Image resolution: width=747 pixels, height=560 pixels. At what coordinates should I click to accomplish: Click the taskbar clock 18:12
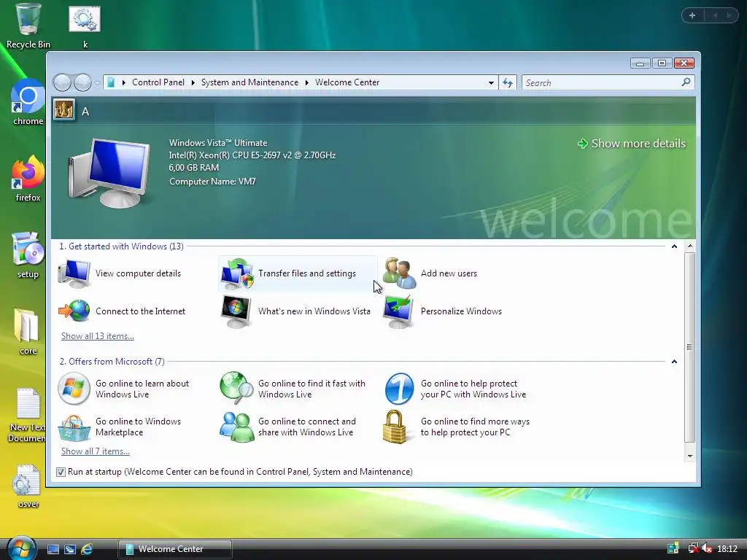click(727, 548)
